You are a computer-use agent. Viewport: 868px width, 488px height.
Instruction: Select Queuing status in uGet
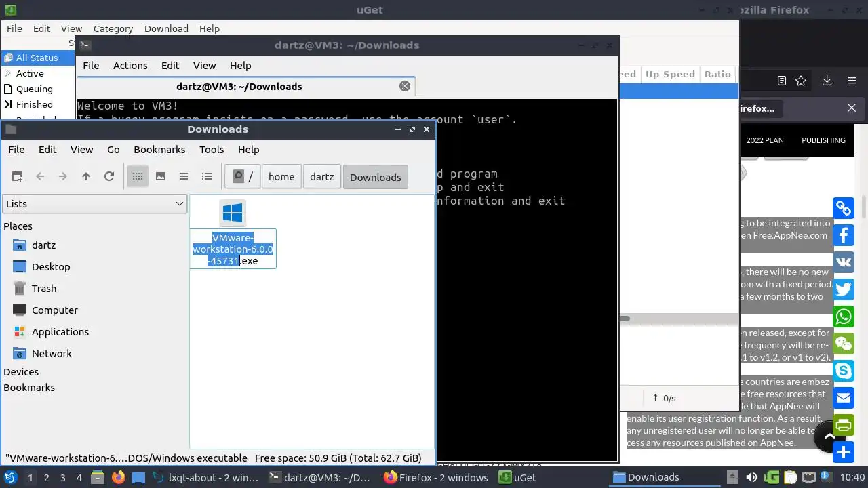pyautogui.click(x=35, y=89)
